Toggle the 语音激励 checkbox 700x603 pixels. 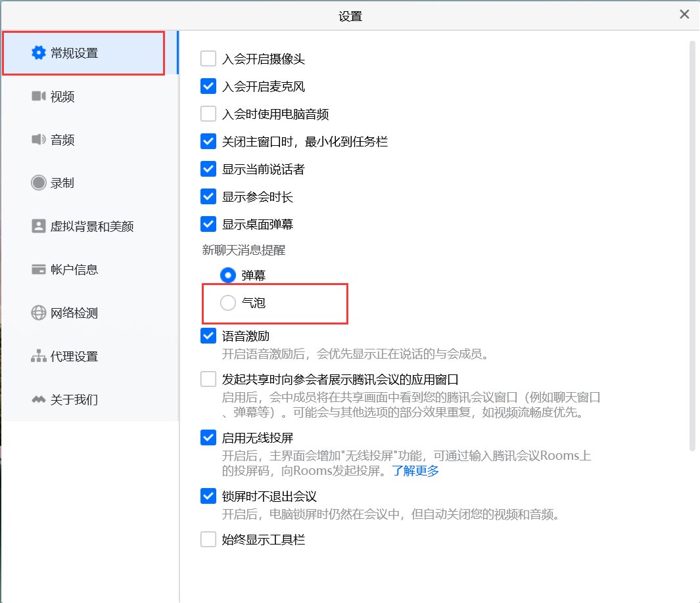208,336
